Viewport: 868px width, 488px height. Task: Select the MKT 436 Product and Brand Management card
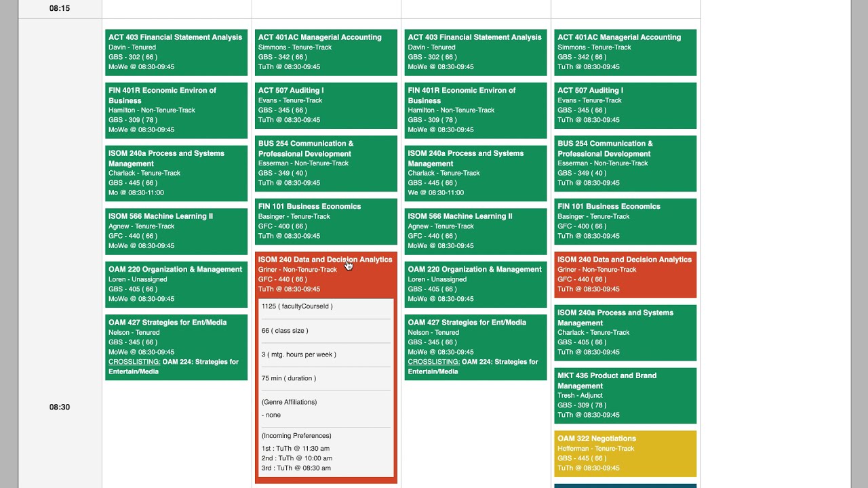[625, 396]
